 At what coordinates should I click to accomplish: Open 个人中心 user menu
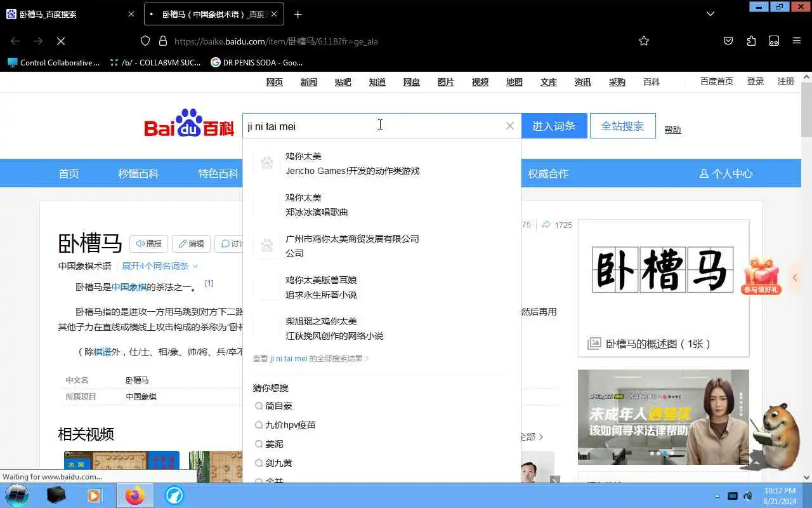pyautogui.click(x=726, y=173)
